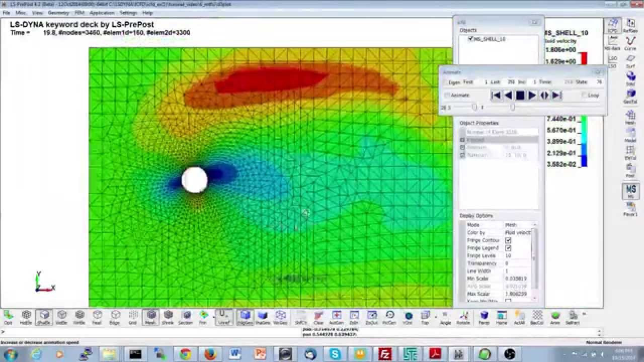This screenshot has width=644, height=362.
Task: Play animation backward button
Action: point(508,95)
